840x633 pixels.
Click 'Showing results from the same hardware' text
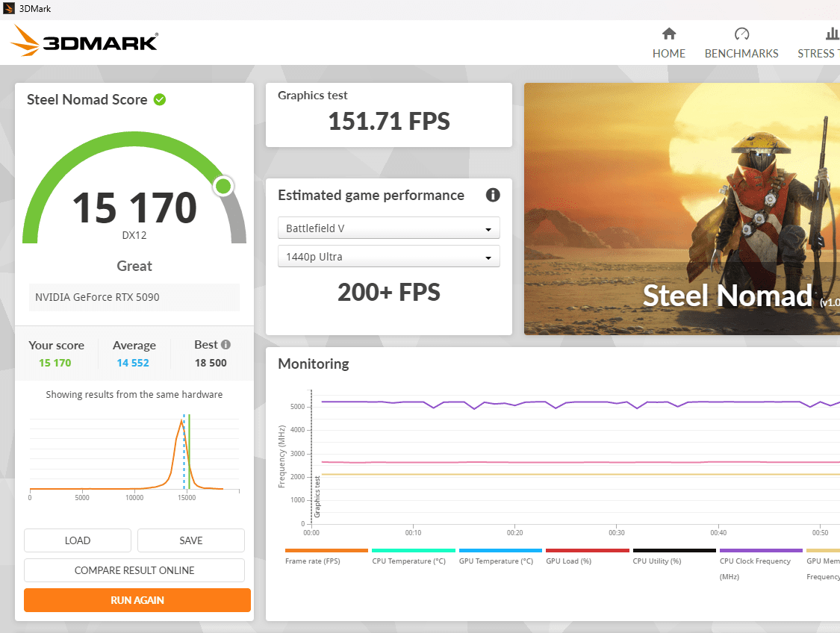click(134, 395)
